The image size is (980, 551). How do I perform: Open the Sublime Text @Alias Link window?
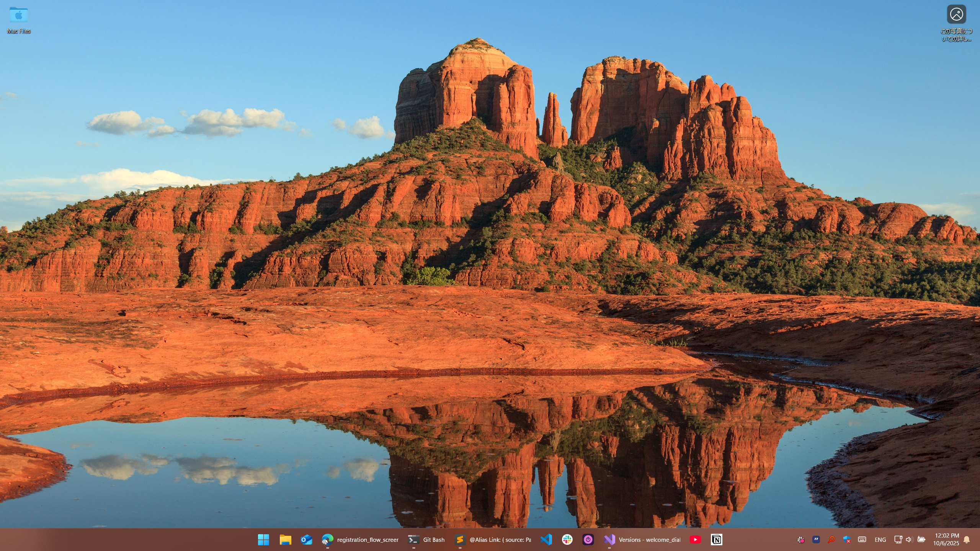point(493,540)
